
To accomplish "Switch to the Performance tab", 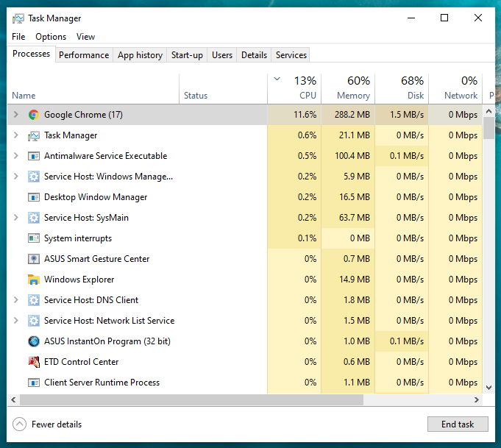I will (x=84, y=55).
